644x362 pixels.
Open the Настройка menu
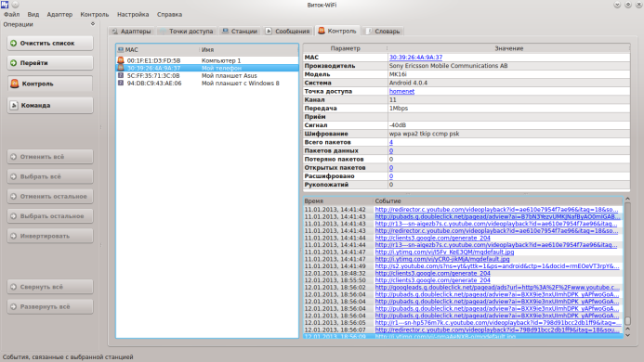[133, 14]
